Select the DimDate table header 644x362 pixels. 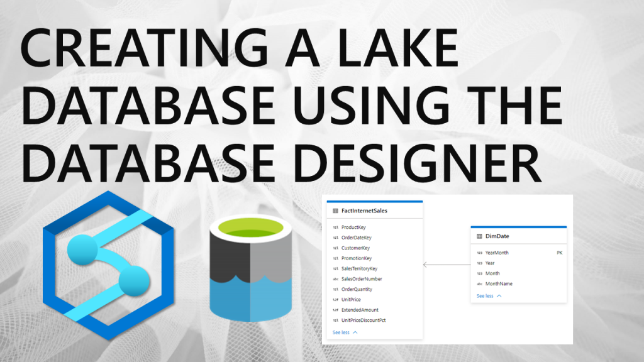coord(498,236)
